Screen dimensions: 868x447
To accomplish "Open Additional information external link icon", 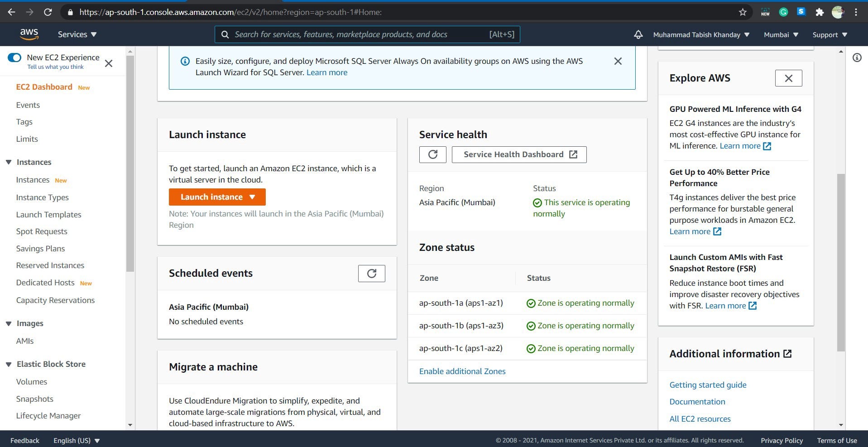I will [x=787, y=354].
